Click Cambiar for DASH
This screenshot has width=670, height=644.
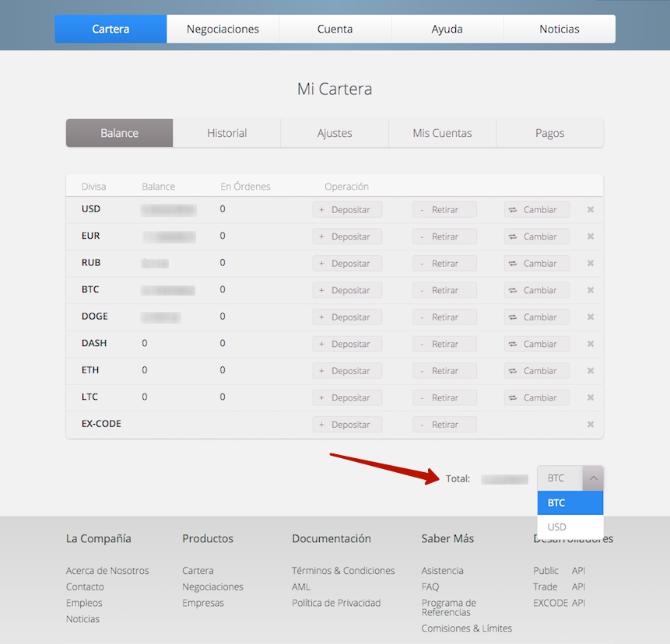537,345
